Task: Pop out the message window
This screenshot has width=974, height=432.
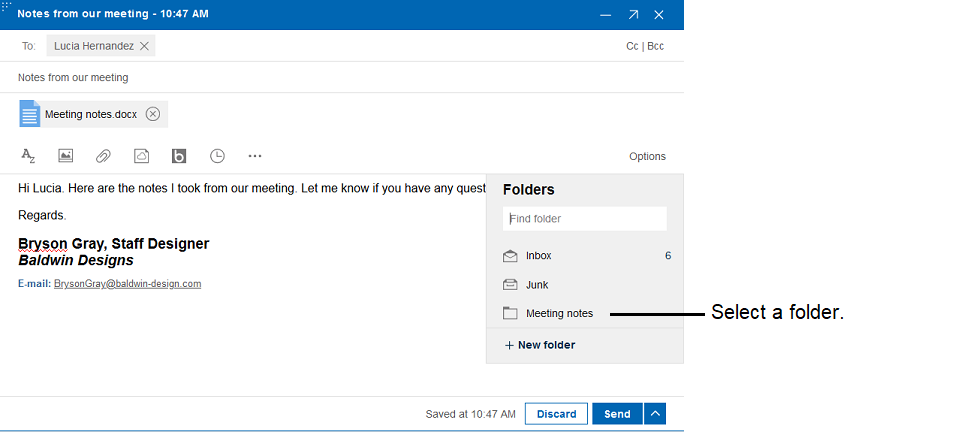Action: 632,14
